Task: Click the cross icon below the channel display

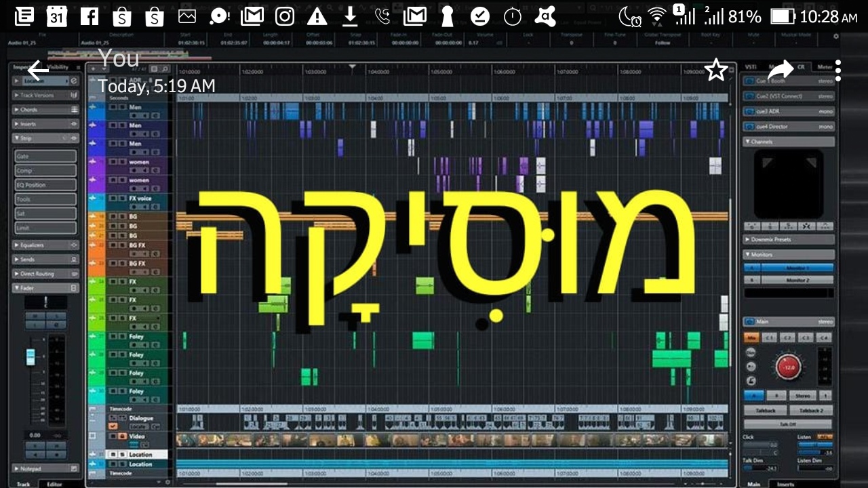Action: (x=807, y=226)
